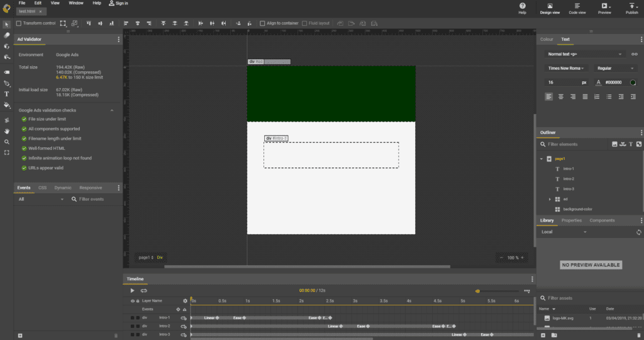644x340 pixels.
Task: Toggle timeline loop playback
Action: (144, 291)
